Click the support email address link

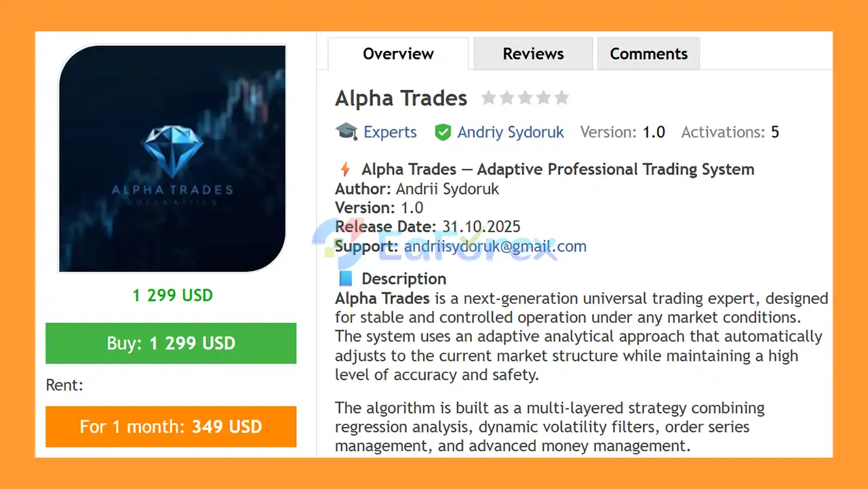[495, 246]
